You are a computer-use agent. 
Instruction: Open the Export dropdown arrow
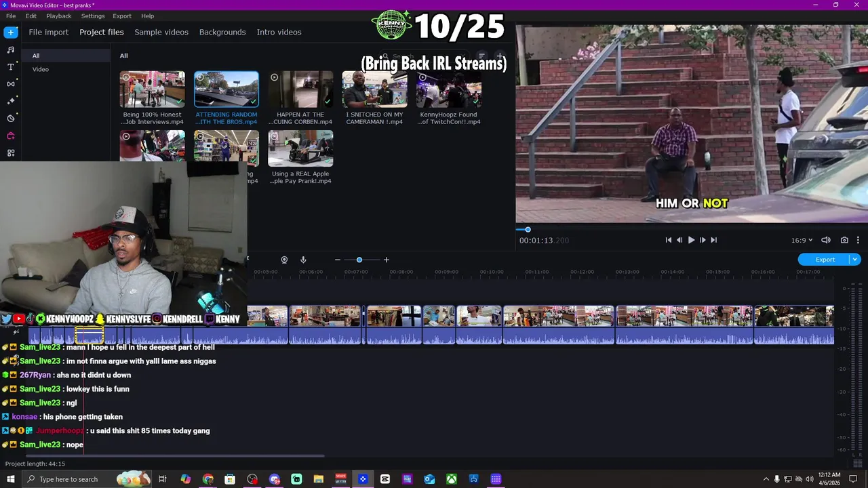pyautogui.click(x=855, y=260)
